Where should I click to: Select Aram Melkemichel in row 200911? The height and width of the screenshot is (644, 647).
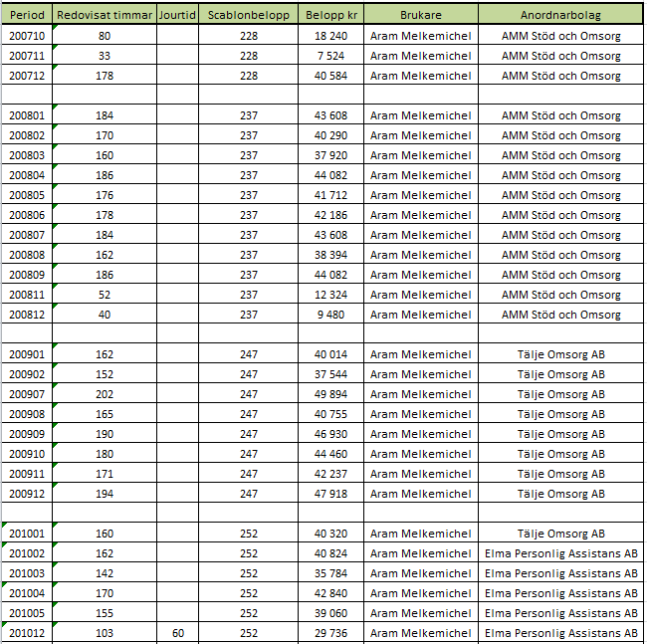point(421,474)
